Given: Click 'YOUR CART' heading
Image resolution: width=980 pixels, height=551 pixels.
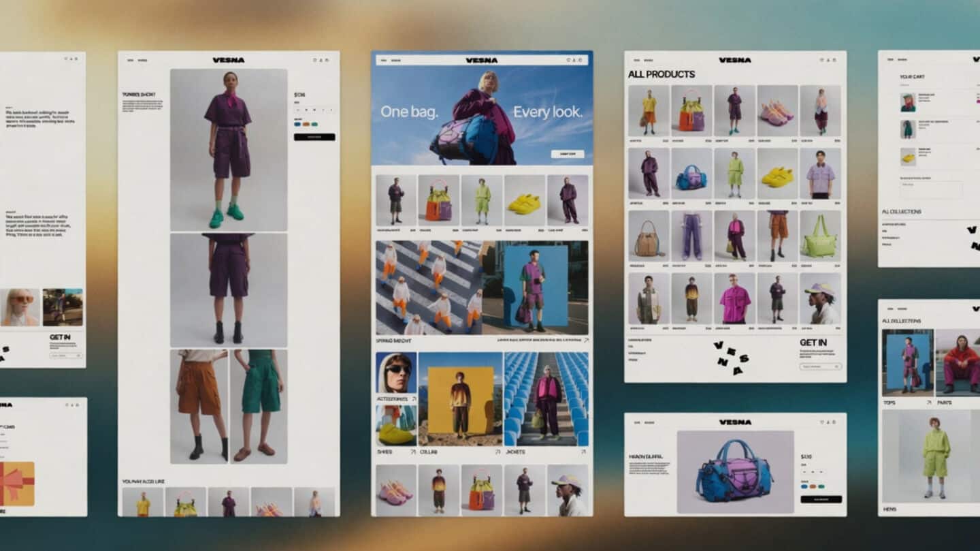Looking at the screenshot, I should point(912,77).
